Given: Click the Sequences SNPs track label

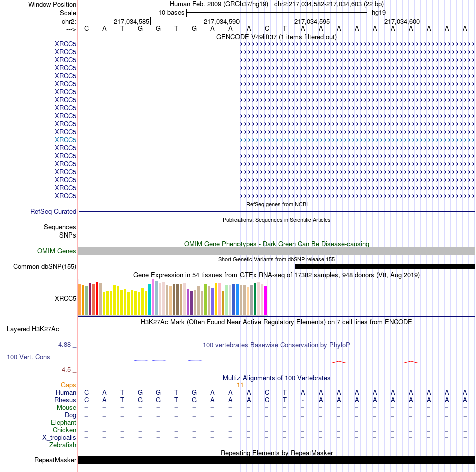Looking at the screenshot, I should [60, 231].
